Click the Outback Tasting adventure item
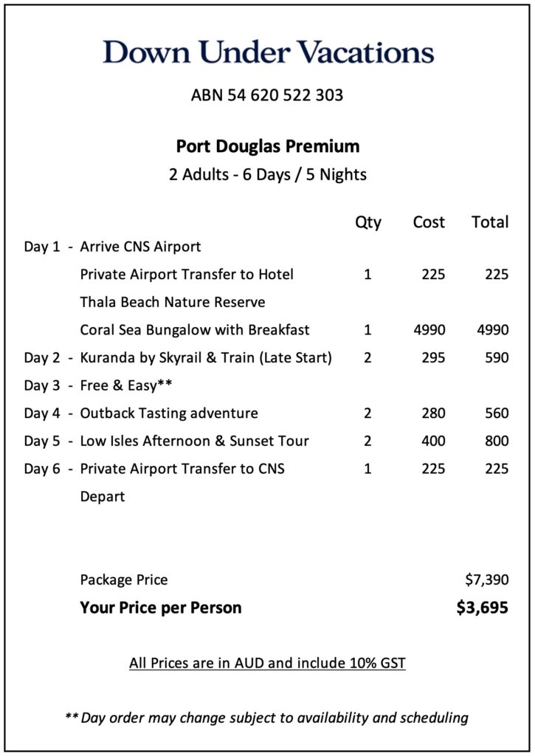Image resolution: width=535 pixels, height=756 pixels. tap(169, 413)
